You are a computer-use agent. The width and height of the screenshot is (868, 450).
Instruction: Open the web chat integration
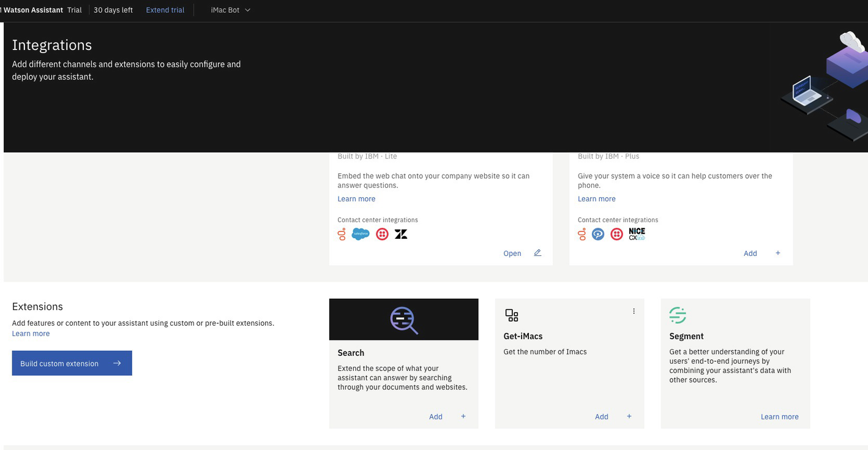click(x=512, y=253)
